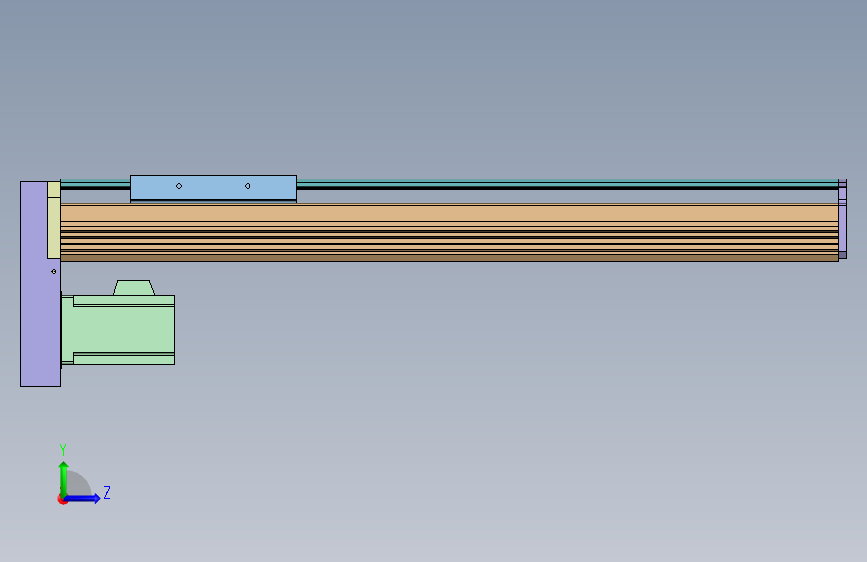Select the trapezoid connector atop the green motor
Screen dimensions: 867x562
point(134,288)
